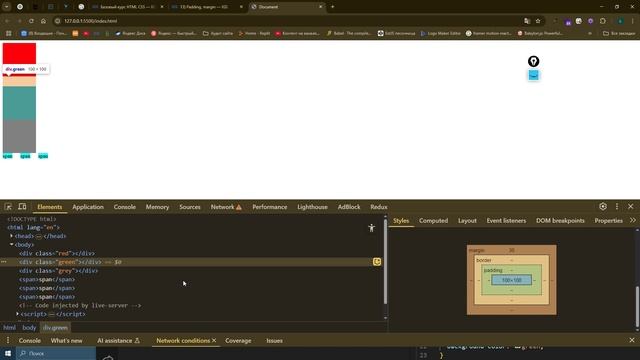Close the Document browser tab

[320, 7]
